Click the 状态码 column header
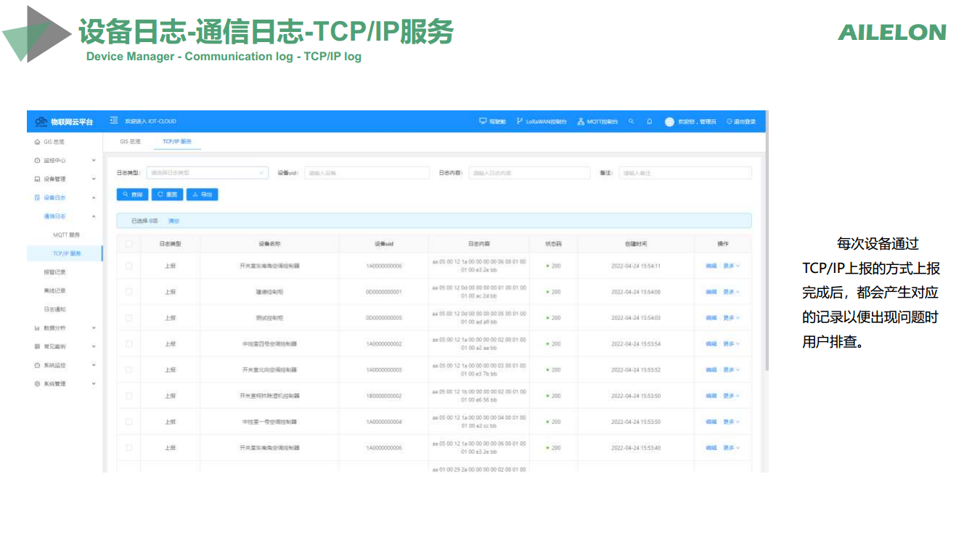The width and height of the screenshot is (980, 551). (553, 244)
